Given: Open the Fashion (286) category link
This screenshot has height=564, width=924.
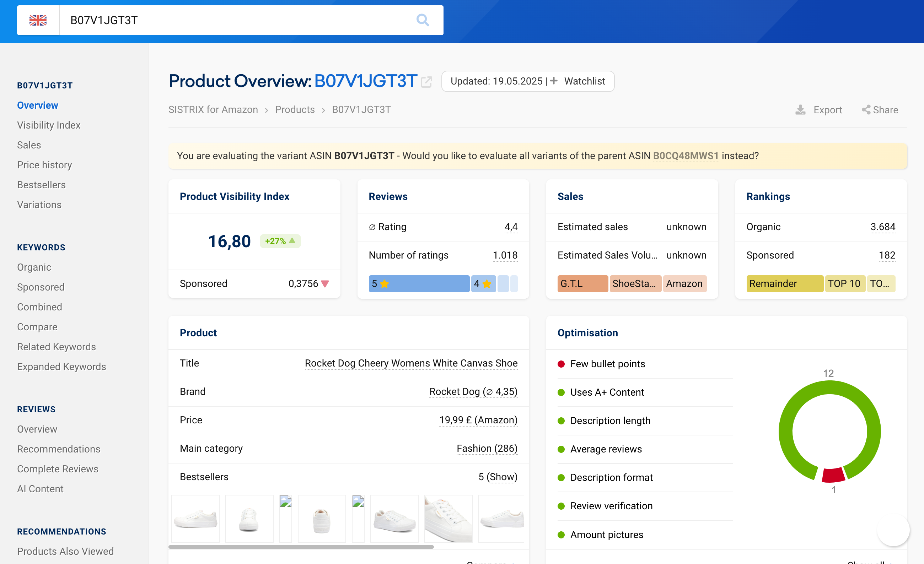Looking at the screenshot, I should [x=487, y=449].
